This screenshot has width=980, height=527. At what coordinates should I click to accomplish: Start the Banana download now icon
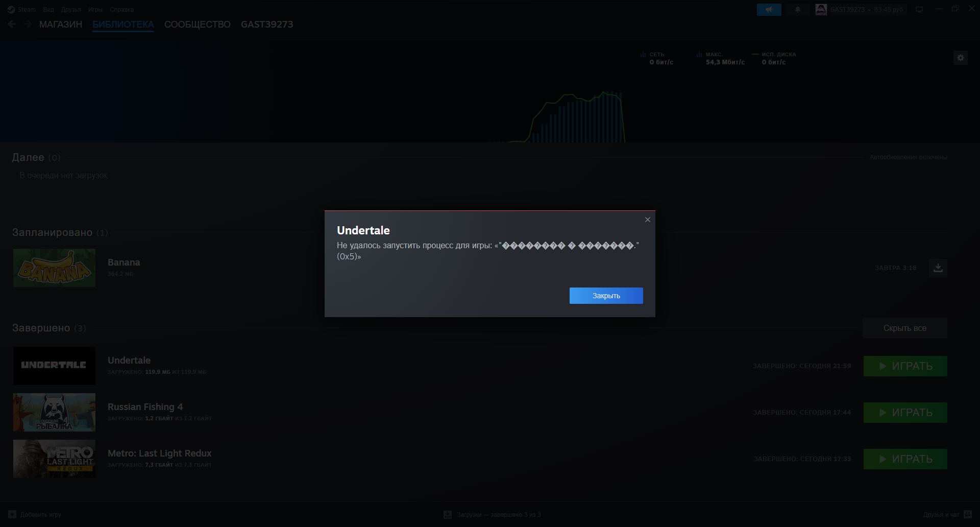(x=938, y=268)
